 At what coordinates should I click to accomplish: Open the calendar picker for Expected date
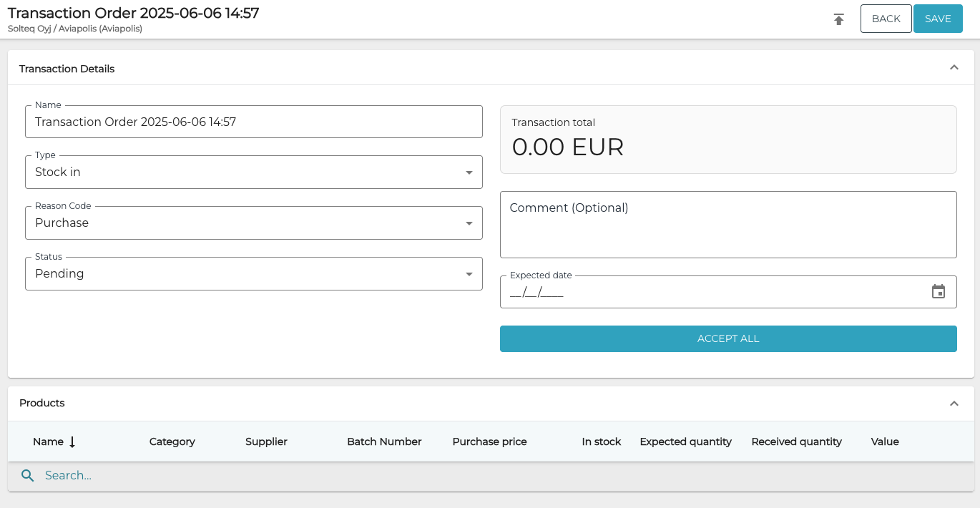pos(939,291)
